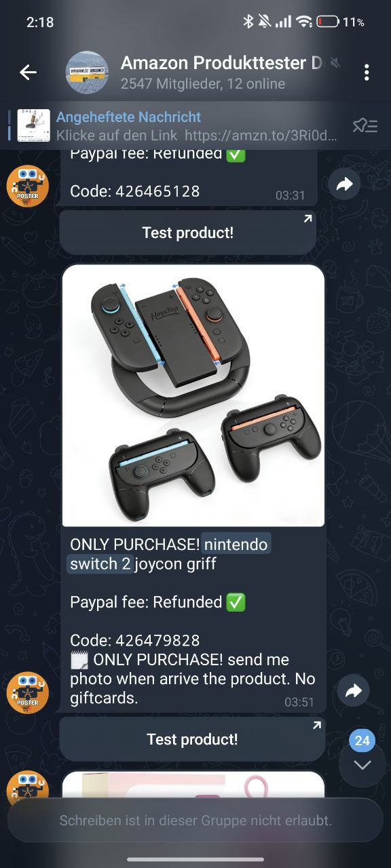391x868 pixels.
Task: Tap the unread count badge 24
Action: (x=362, y=741)
